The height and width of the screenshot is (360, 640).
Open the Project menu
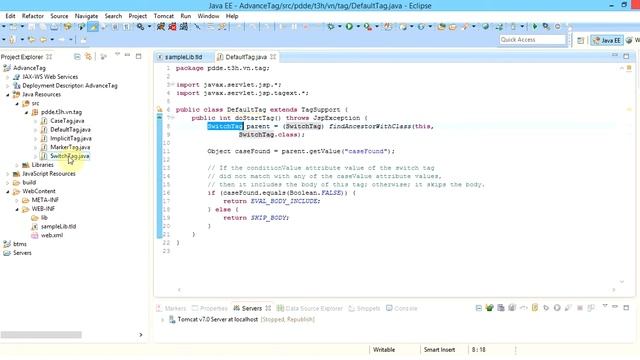pos(138,16)
